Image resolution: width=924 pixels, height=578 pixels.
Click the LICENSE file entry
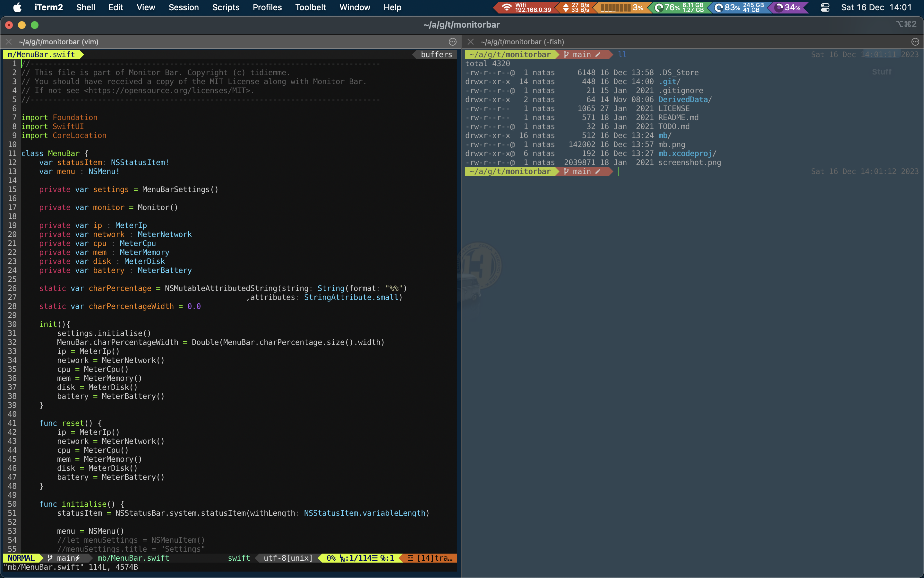point(674,109)
